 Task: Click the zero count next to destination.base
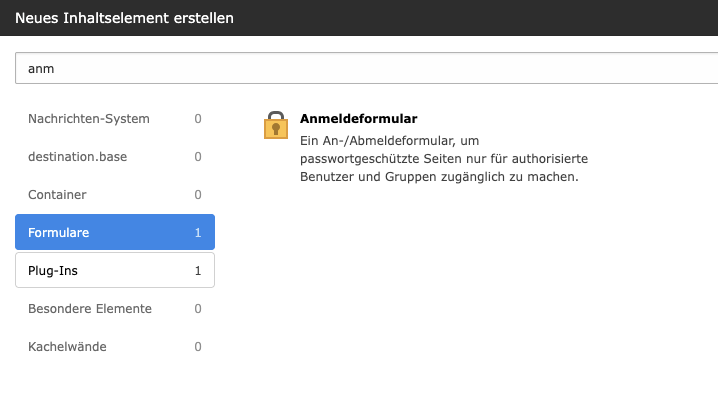pos(198,157)
